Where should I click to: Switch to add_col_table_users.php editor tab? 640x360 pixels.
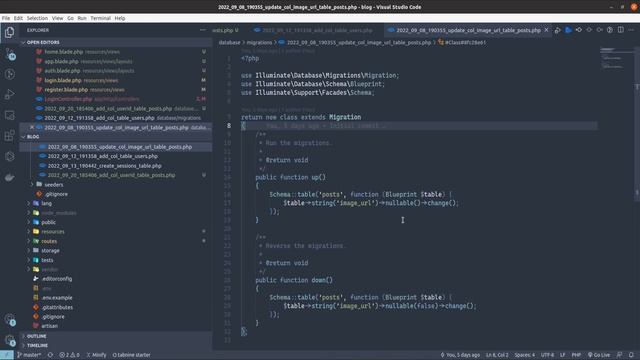(313, 30)
